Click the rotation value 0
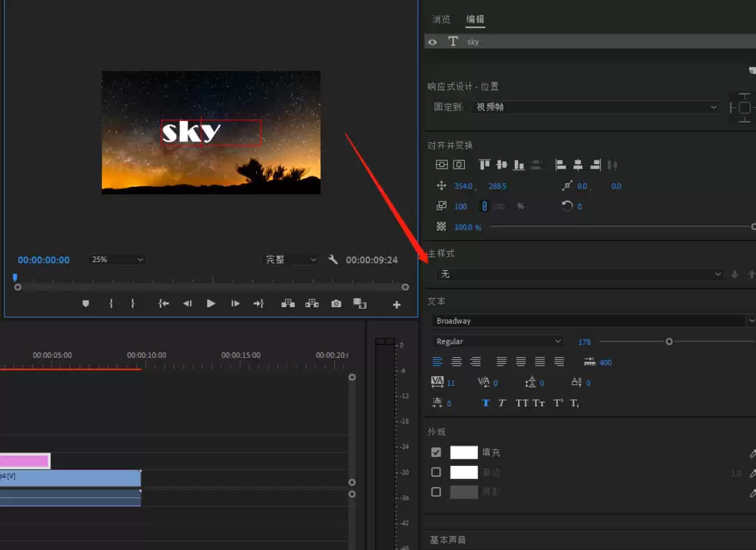This screenshot has height=550, width=756. (580, 207)
